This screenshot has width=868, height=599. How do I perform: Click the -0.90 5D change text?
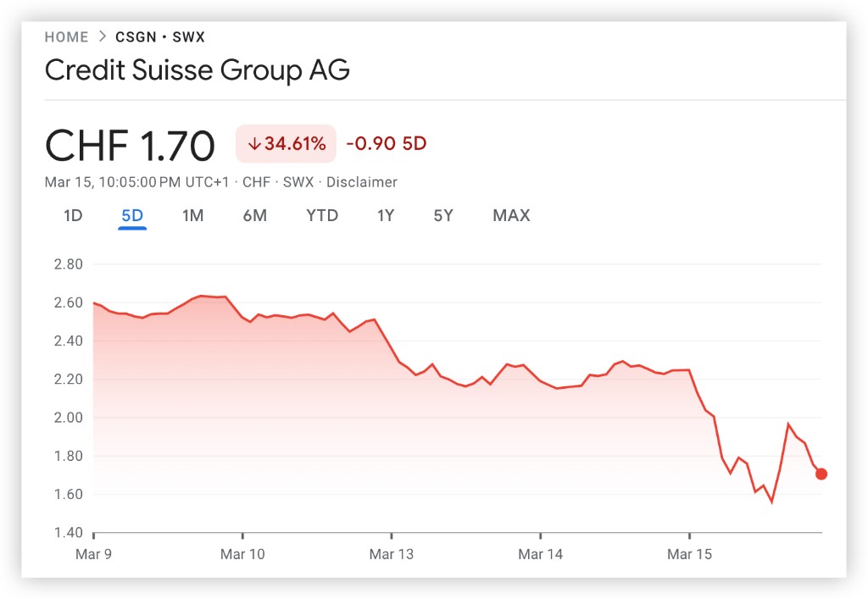coord(387,144)
